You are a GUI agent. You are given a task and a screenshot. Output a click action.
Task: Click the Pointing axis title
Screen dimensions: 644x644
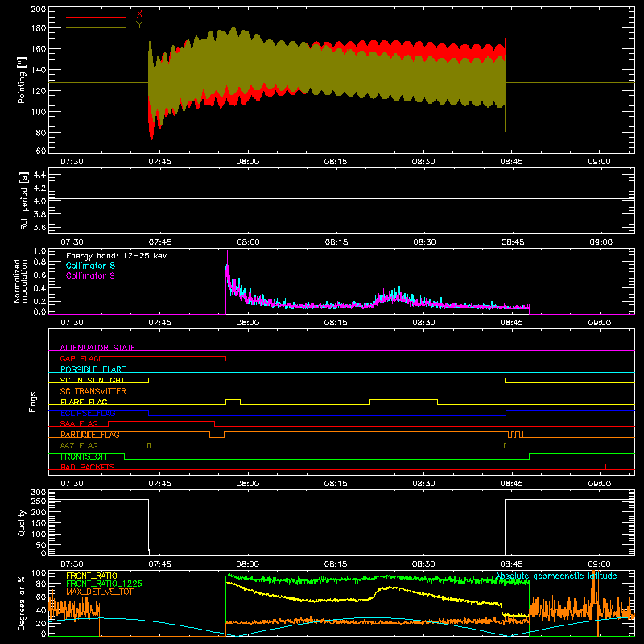22,80
